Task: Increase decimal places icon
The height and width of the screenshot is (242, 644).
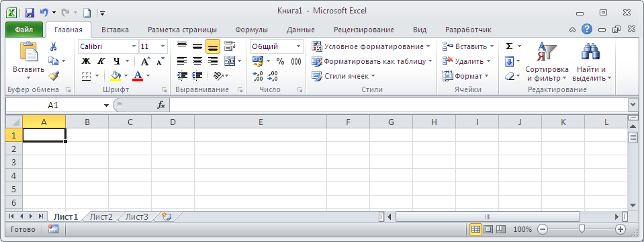Action: coord(257,76)
